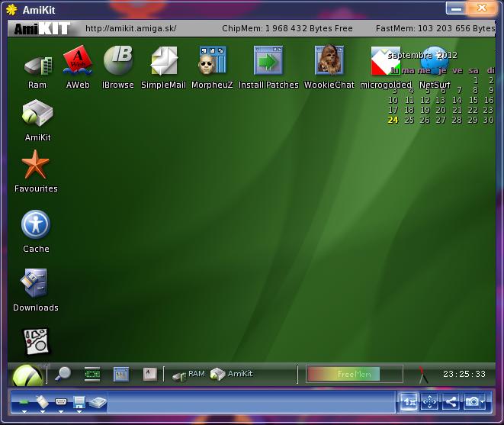Select day 27 in the calendar
Screen dimensions: 504x425
coord(441,121)
